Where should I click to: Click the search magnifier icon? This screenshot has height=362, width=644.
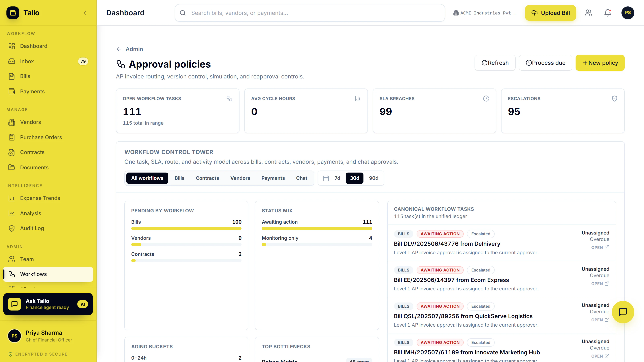coord(183,13)
